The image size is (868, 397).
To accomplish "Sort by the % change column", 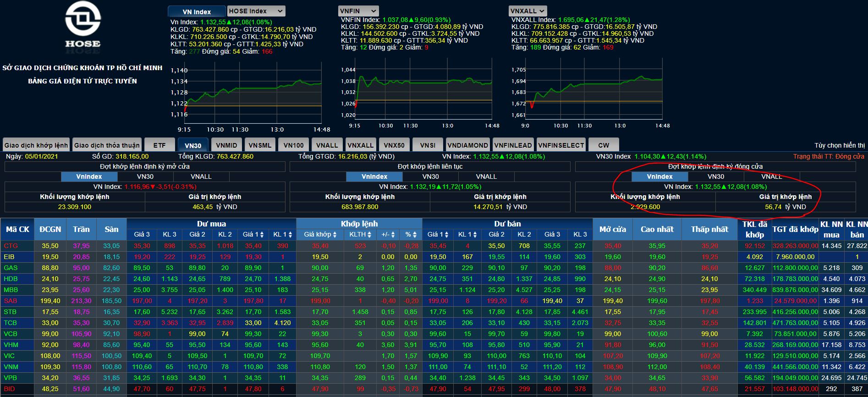I will (x=414, y=235).
